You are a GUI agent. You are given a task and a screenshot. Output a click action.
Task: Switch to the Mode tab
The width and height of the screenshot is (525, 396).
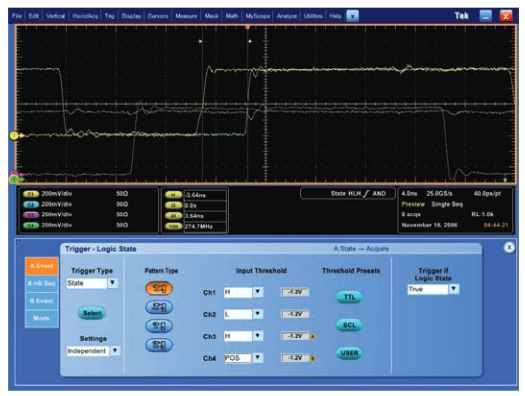42,318
